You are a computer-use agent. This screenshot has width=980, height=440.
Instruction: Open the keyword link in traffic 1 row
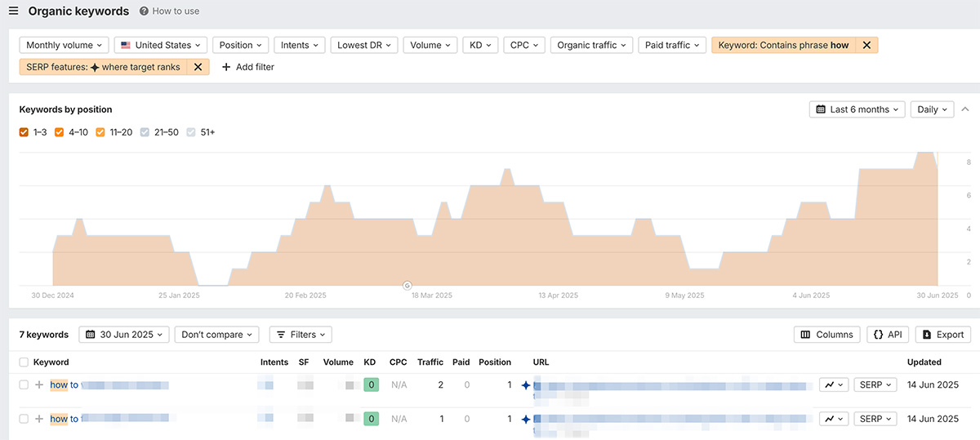[109, 419]
